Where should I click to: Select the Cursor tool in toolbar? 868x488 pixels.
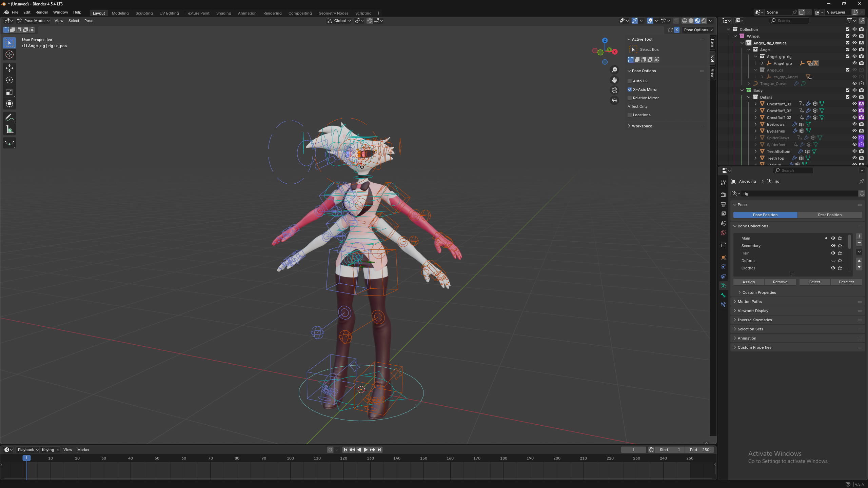[x=9, y=55]
